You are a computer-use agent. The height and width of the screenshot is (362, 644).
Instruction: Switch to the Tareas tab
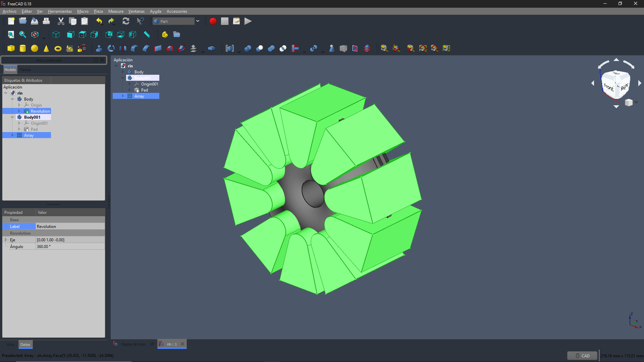tap(25, 70)
